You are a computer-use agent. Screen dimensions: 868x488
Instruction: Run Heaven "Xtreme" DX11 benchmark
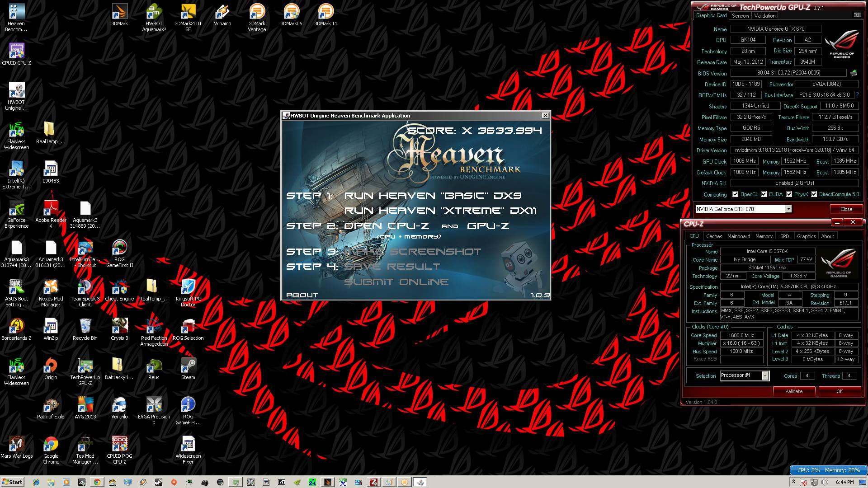tap(440, 211)
